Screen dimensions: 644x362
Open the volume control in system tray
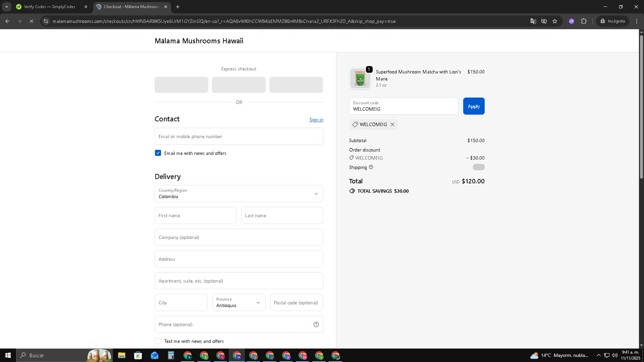click(615, 355)
